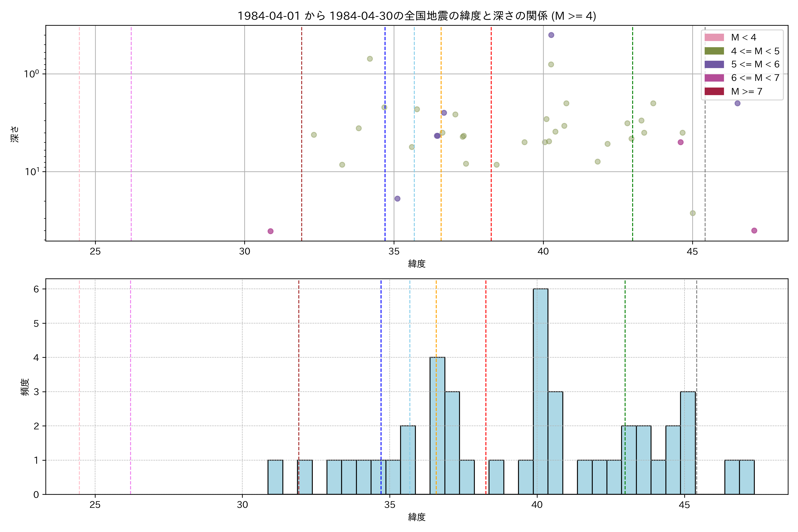The image size is (798, 532).
Task: Click the pink M < 4 legend swatch
Action: [714, 37]
